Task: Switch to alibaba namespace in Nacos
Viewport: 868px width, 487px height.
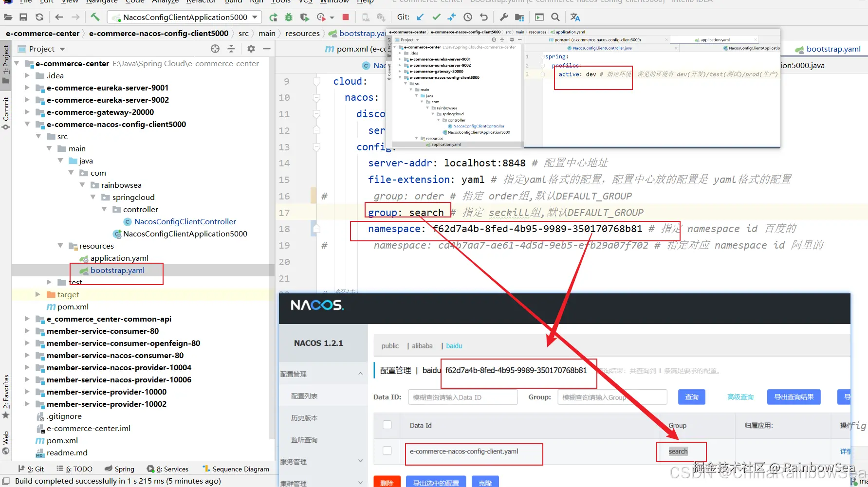Action: tap(422, 346)
